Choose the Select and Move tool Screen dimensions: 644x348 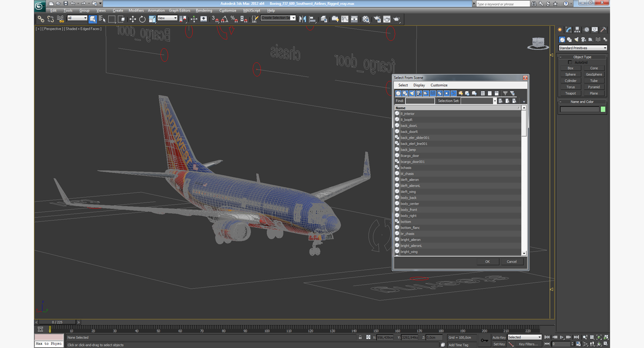point(133,19)
